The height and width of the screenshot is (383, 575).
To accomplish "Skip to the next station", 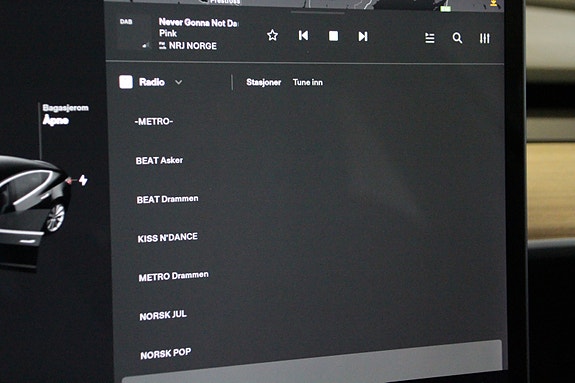I will [x=363, y=36].
